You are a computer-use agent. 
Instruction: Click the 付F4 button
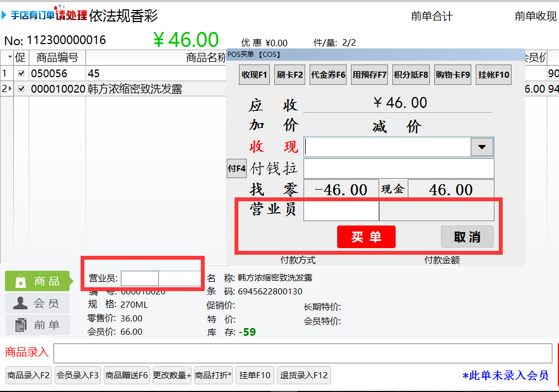pyautogui.click(x=237, y=168)
